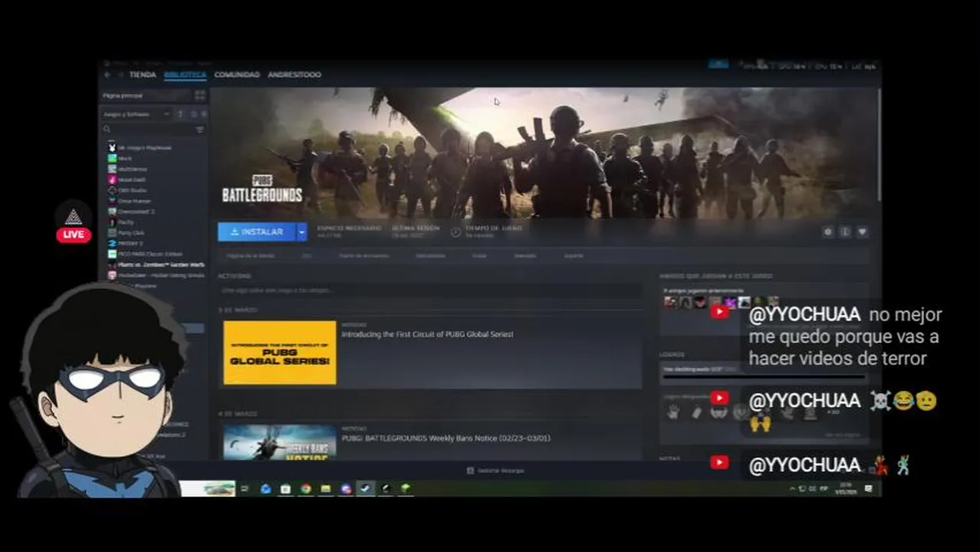Screen dimensions: 980x552
Task: Click the sort order icon beside Juegos y Software
Action: (180, 114)
